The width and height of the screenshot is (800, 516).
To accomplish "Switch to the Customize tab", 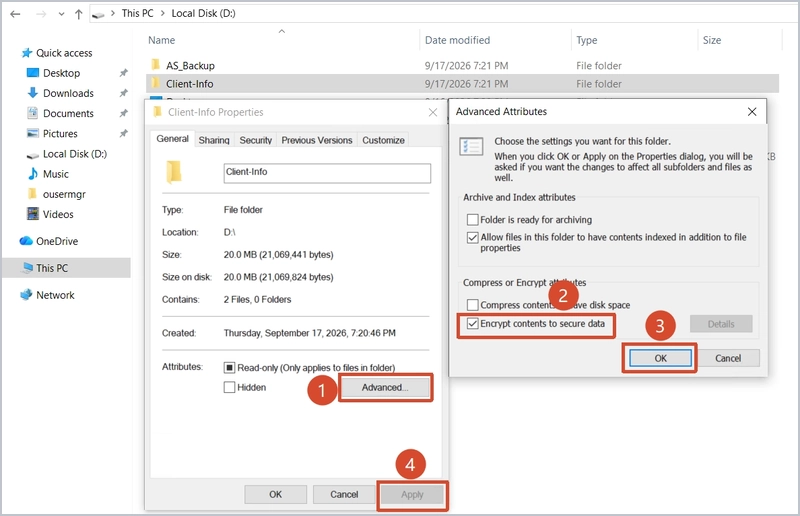I will pyautogui.click(x=383, y=140).
